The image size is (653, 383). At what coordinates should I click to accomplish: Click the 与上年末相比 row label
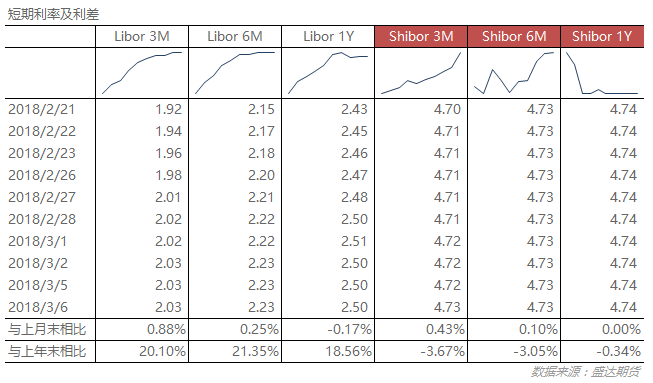pos(47,352)
